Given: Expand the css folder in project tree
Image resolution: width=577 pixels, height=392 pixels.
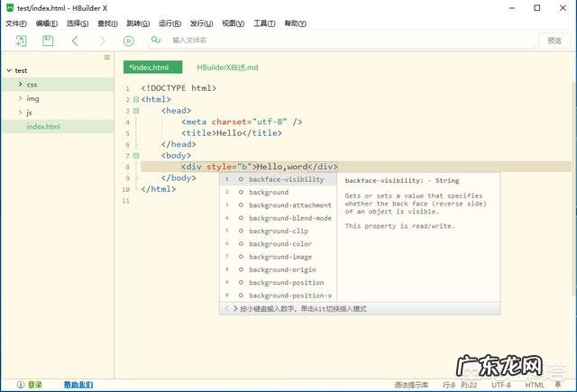Looking at the screenshot, I should pos(20,85).
